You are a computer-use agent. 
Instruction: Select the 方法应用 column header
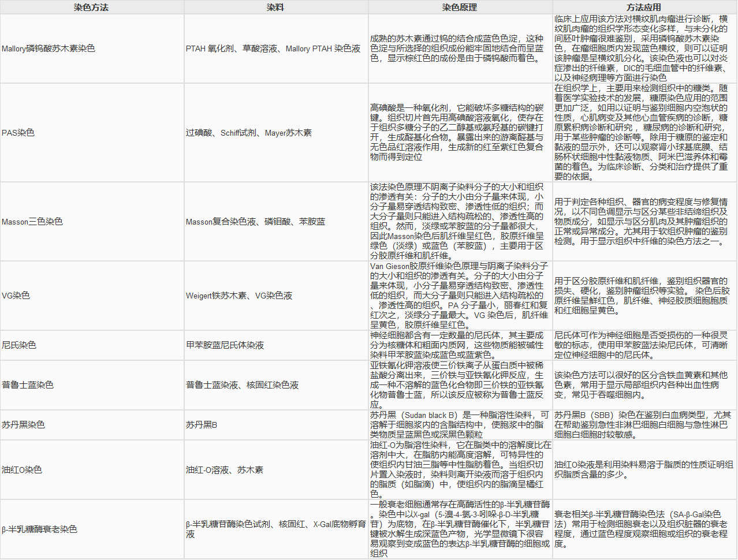[644, 8]
